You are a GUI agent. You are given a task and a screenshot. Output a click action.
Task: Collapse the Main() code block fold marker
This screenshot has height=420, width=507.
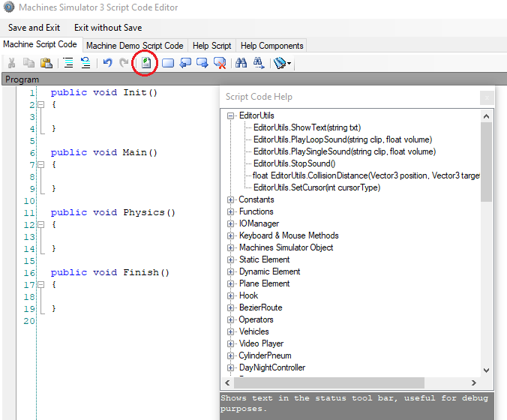tap(41, 164)
